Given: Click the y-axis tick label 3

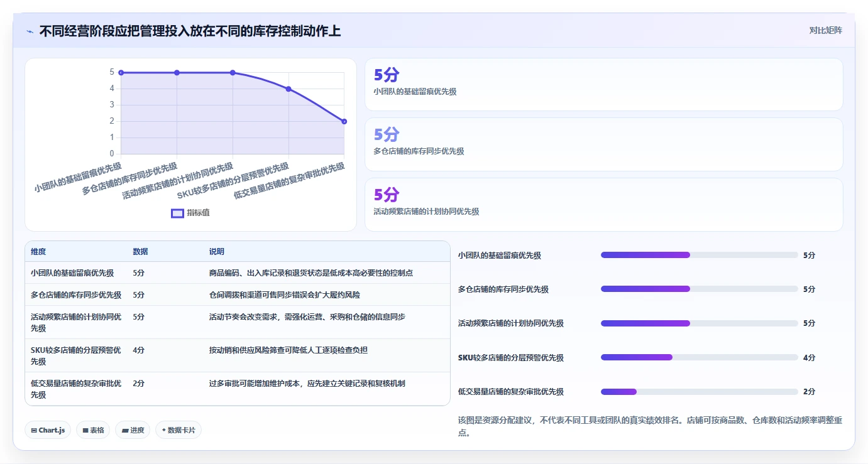Looking at the screenshot, I should point(112,105).
